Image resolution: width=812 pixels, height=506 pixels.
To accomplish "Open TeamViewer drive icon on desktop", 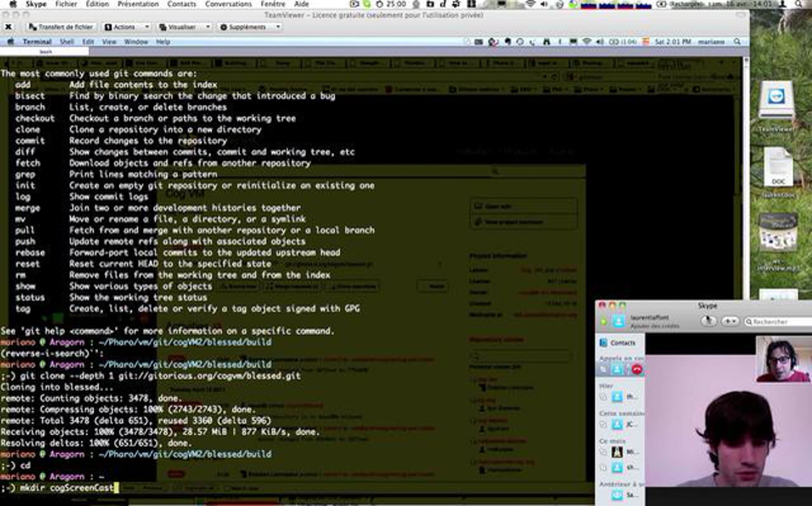I will (776, 99).
